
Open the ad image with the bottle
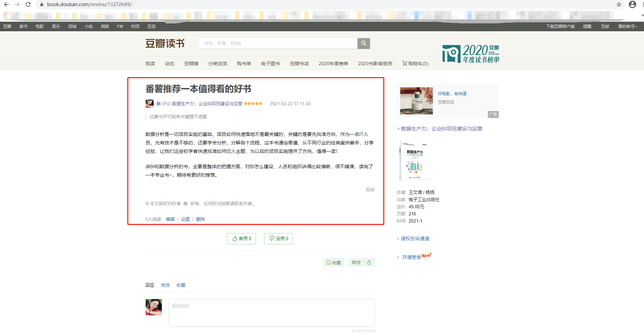(x=417, y=101)
